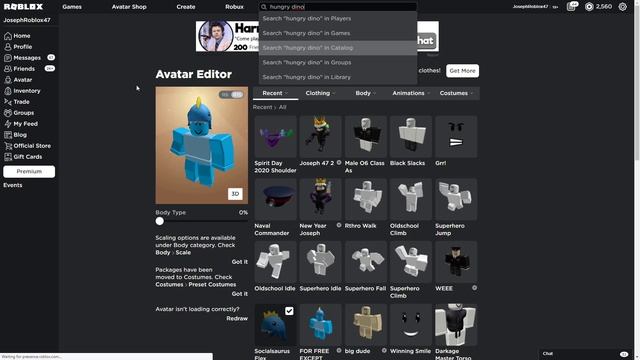Expand the Costumes tab dropdown
The height and width of the screenshot is (360, 640).
tap(456, 93)
